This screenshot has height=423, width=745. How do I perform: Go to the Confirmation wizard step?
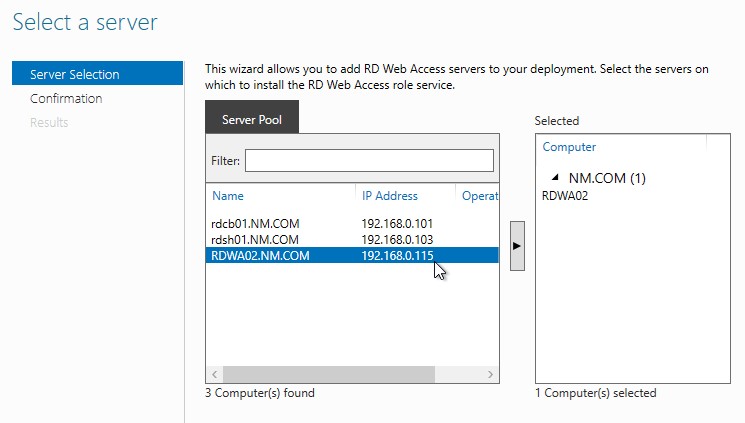pos(66,98)
